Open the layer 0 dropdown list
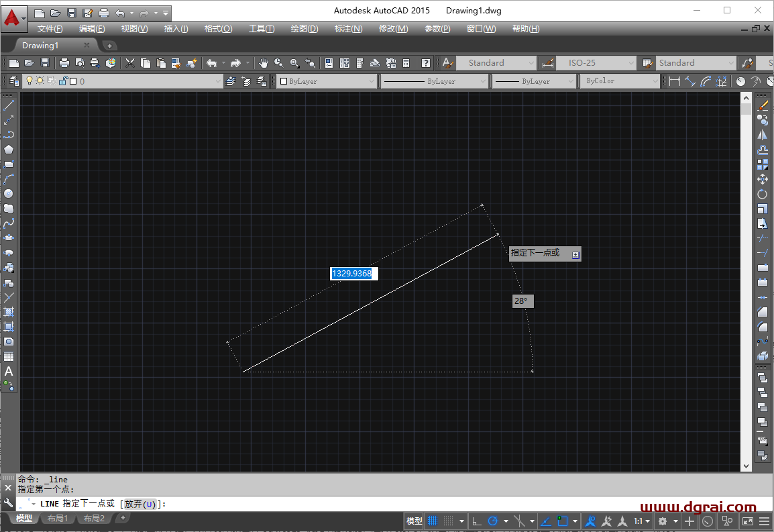 point(218,81)
